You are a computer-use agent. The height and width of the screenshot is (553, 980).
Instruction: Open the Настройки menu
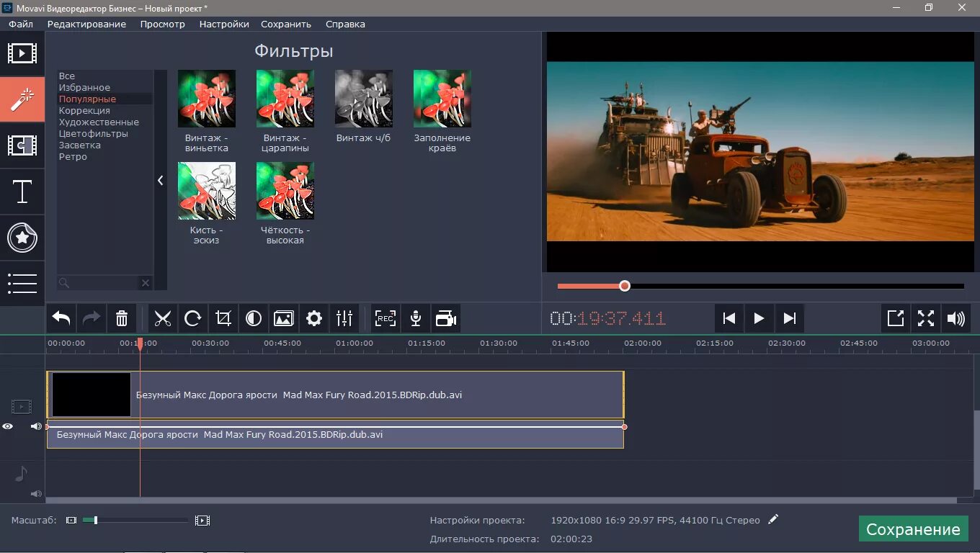click(224, 24)
